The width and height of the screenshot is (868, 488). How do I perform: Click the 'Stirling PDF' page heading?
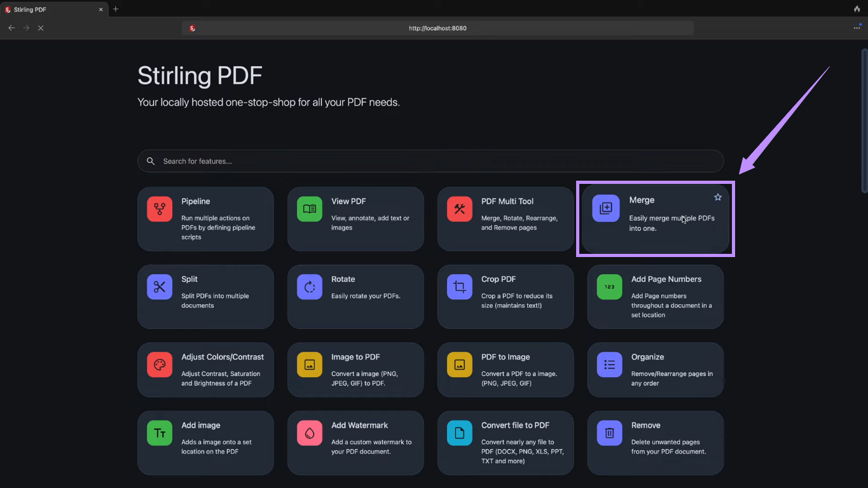(200, 75)
